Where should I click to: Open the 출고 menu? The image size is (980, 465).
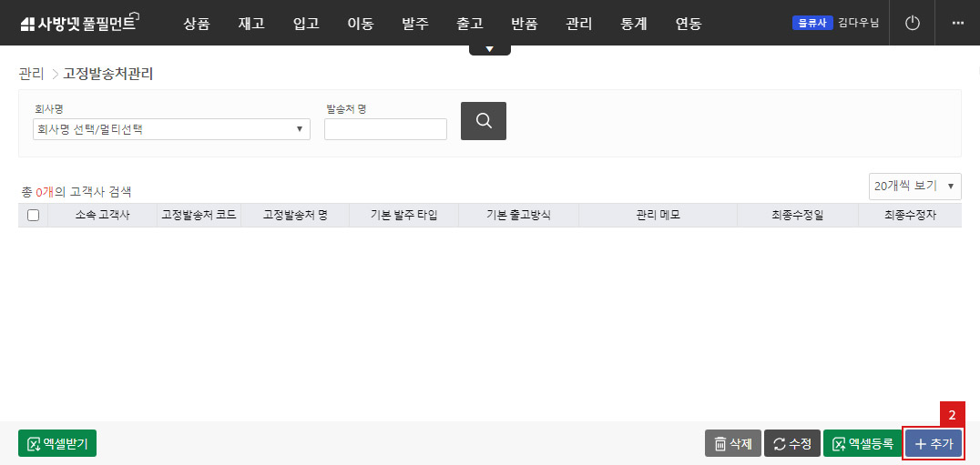pyautogui.click(x=470, y=24)
